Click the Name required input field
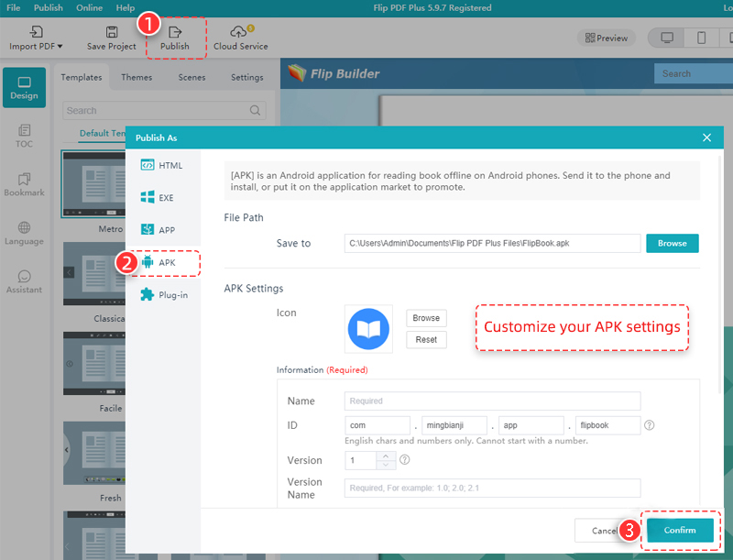The height and width of the screenshot is (560, 733). [492, 401]
